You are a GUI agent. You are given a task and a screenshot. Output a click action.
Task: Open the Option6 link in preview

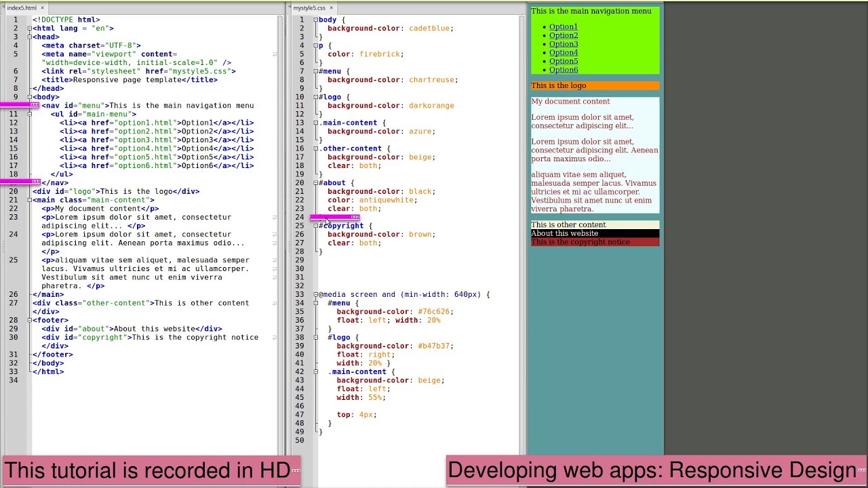point(564,70)
